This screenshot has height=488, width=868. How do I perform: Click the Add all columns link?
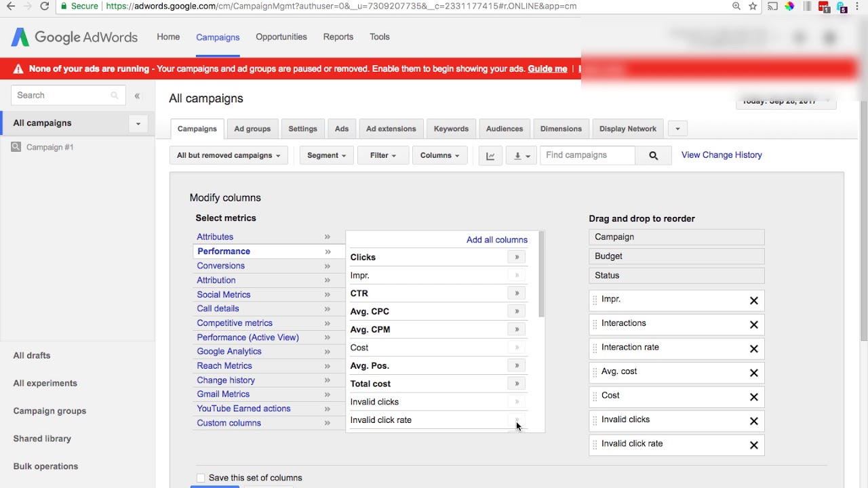pyautogui.click(x=497, y=240)
